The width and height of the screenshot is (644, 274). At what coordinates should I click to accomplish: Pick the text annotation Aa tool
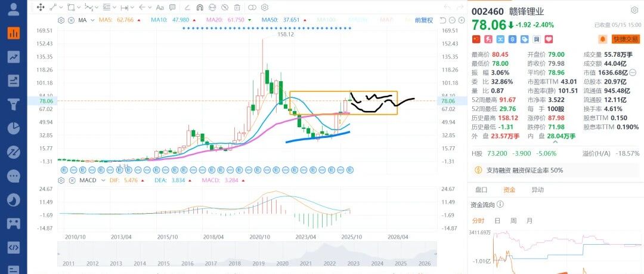pyautogui.click(x=160, y=7)
